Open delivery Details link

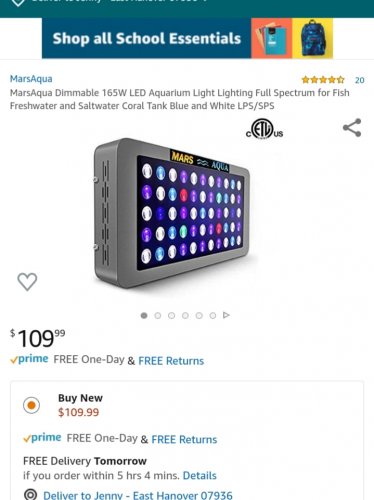200,475
